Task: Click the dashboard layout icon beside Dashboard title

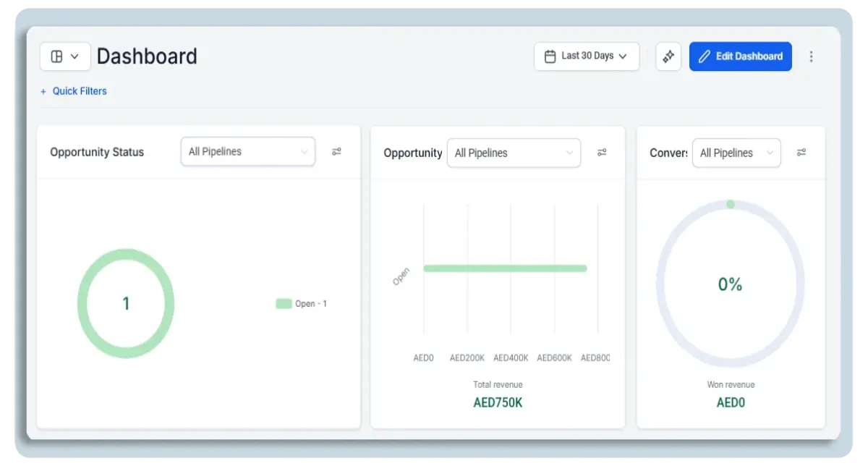Action: (57, 56)
